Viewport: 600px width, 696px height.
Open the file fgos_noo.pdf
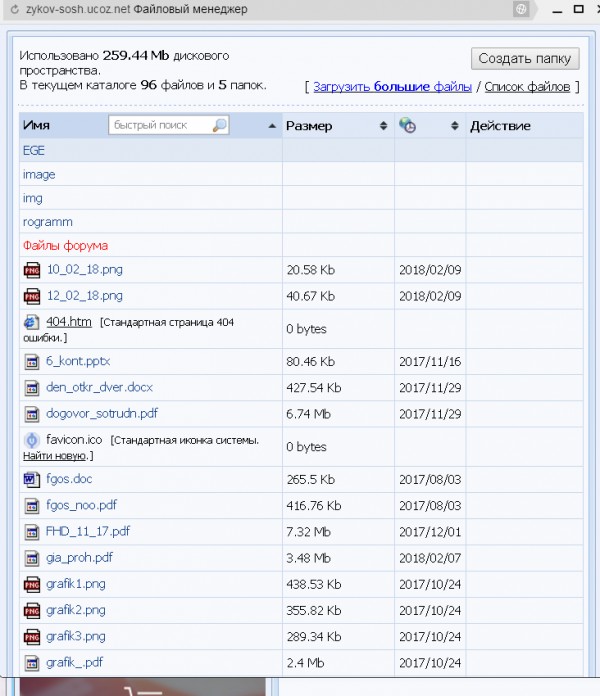[x=82, y=505]
